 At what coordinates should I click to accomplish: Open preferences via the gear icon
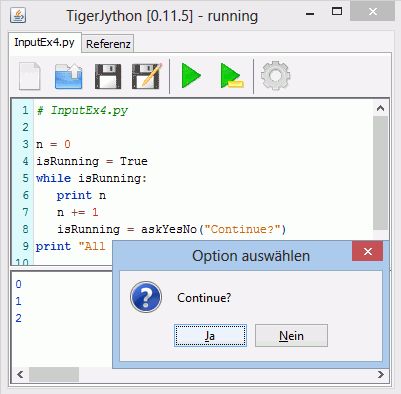tap(275, 76)
